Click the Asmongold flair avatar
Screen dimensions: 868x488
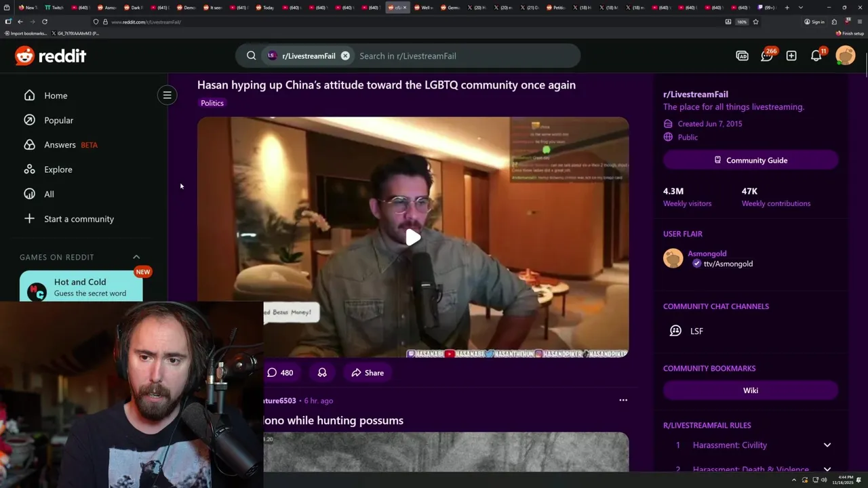point(673,258)
